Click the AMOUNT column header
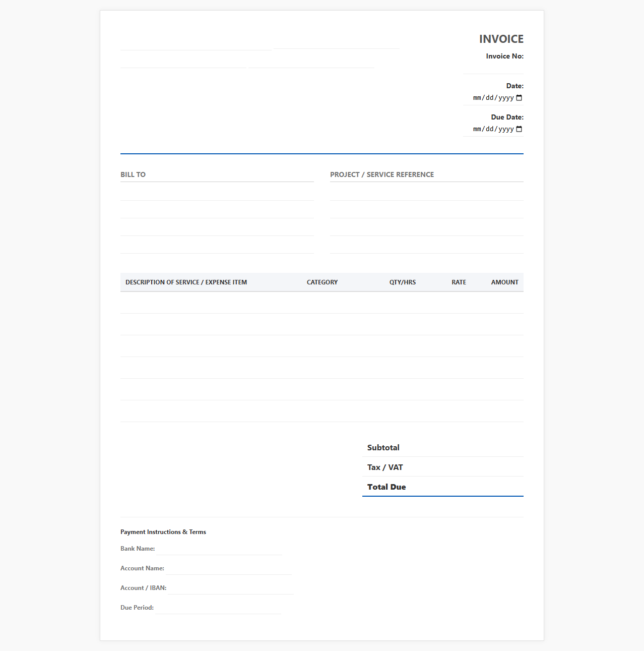The image size is (644, 651). pos(505,282)
